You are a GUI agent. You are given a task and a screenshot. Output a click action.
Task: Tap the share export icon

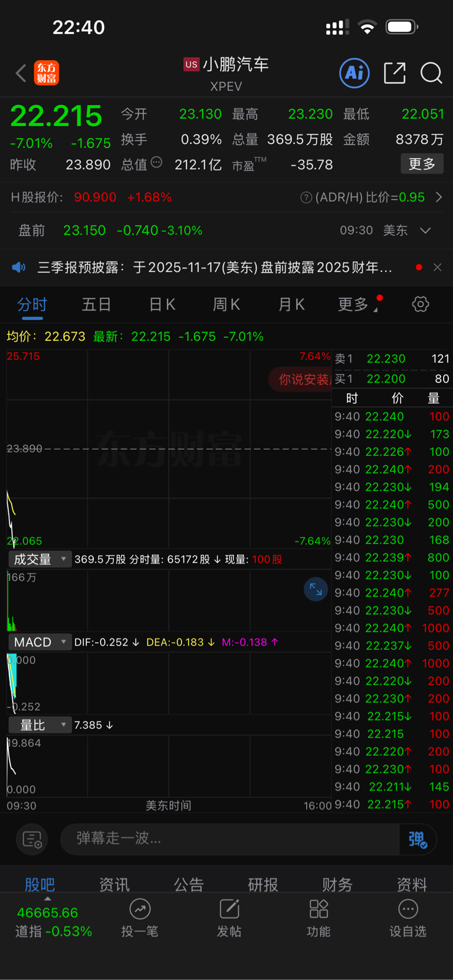click(395, 73)
